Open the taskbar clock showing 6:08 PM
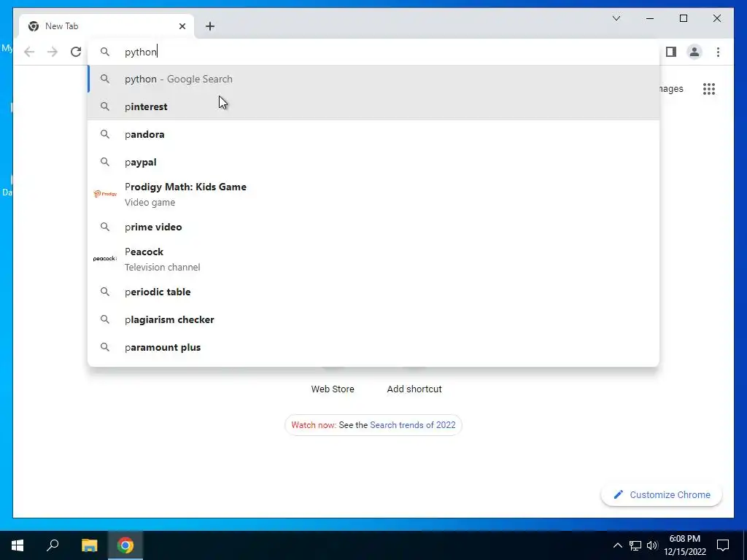747x560 pixels. (684, 545)
